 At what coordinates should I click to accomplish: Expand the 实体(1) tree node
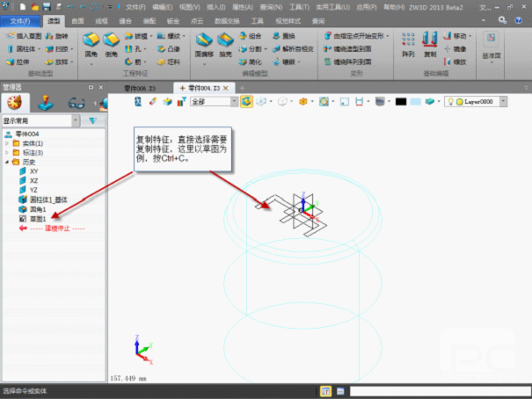(8, 143)
